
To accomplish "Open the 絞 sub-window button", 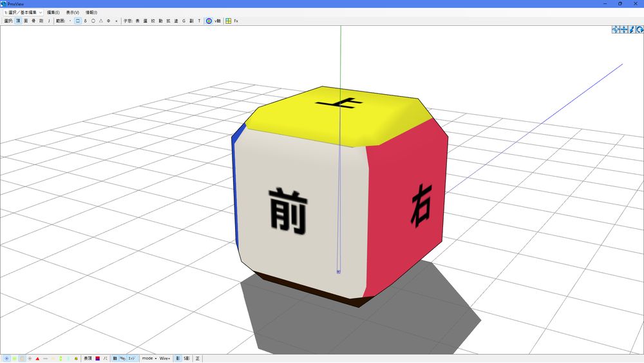I will point(153,21).
